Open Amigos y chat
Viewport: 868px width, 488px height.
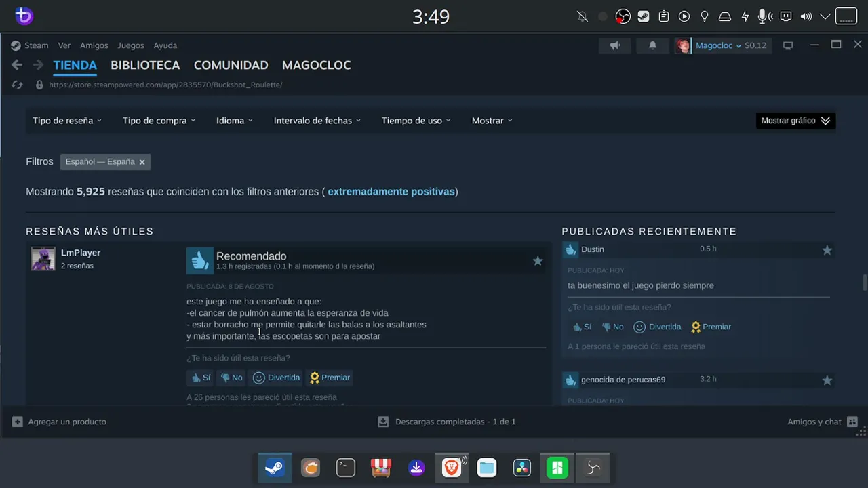(x=823, y=422)
